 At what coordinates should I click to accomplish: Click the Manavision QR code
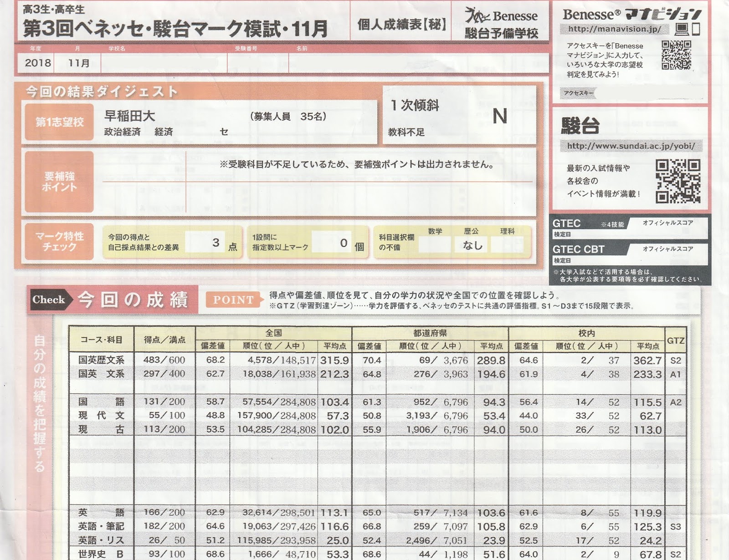point(677,55)
